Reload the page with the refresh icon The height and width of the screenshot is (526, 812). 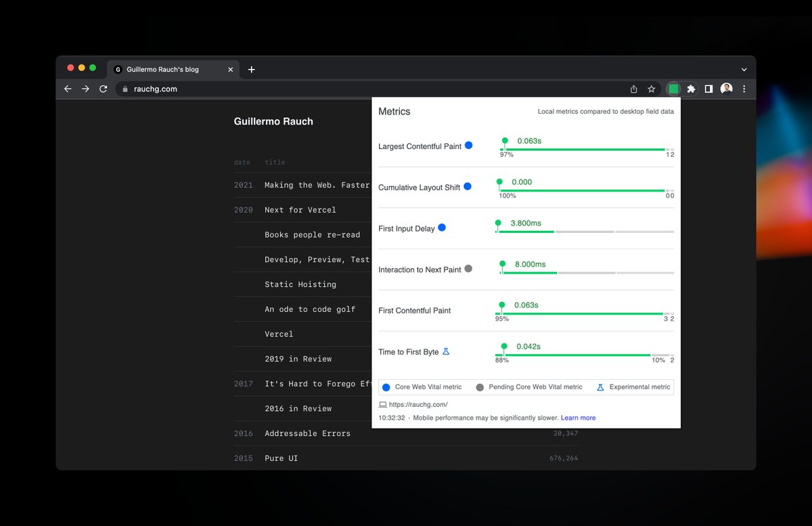104,89
